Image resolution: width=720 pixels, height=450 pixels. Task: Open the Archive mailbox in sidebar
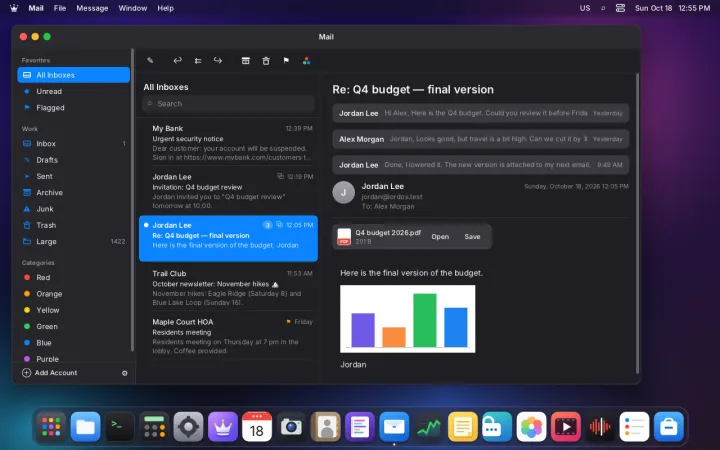[x=73, y=192]
